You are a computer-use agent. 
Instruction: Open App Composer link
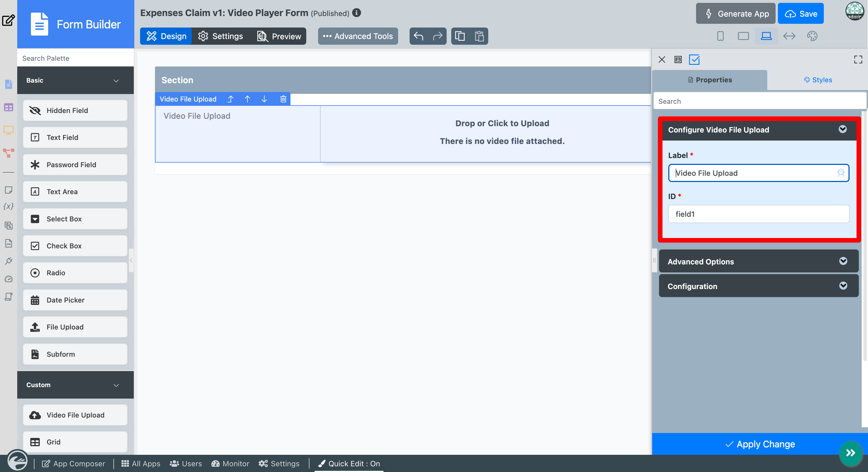(73, 464)
